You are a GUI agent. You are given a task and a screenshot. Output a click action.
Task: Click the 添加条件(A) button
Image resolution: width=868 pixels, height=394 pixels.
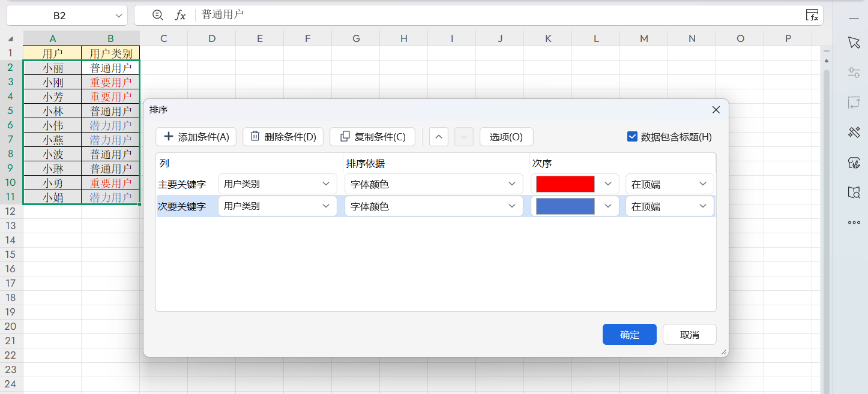[x=196, y=136]
